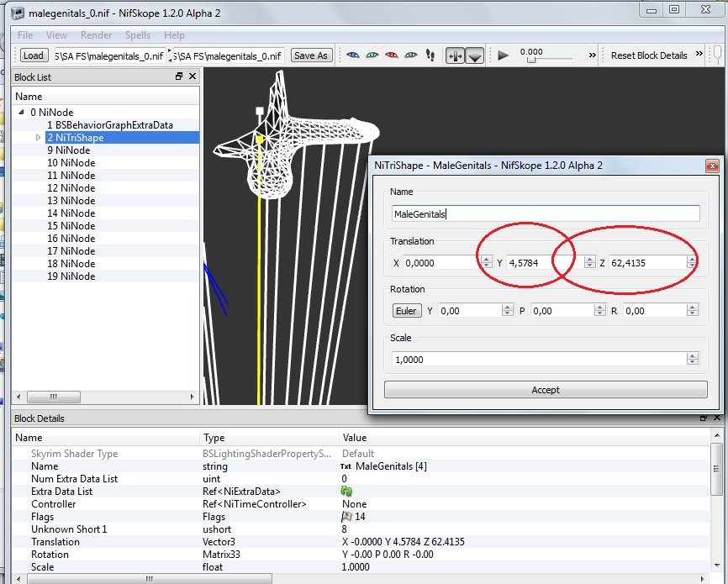Select the 12 NiNode block
728x584 pixels.
click(71, 187)
